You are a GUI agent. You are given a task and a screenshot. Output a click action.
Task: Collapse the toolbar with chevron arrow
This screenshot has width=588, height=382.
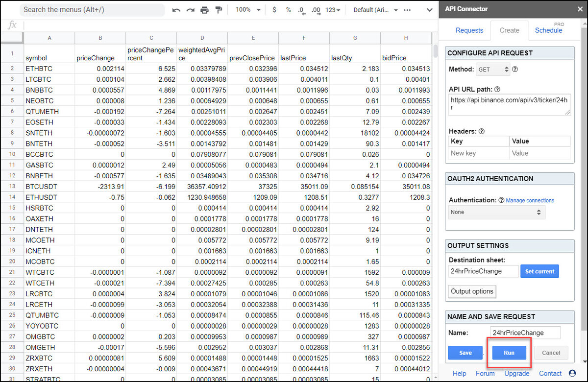[430, 10]
